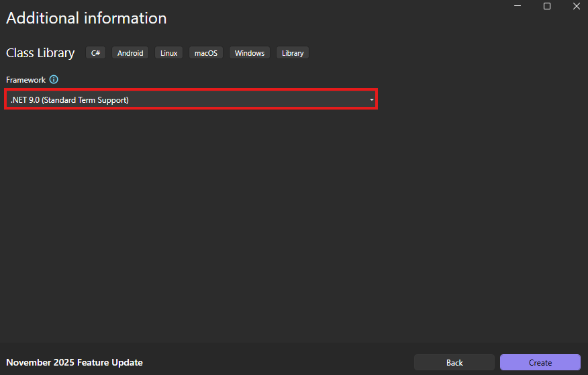Minimize the dialog window
The width and height of the screenshot is (588, 375).
pos(518,6)
